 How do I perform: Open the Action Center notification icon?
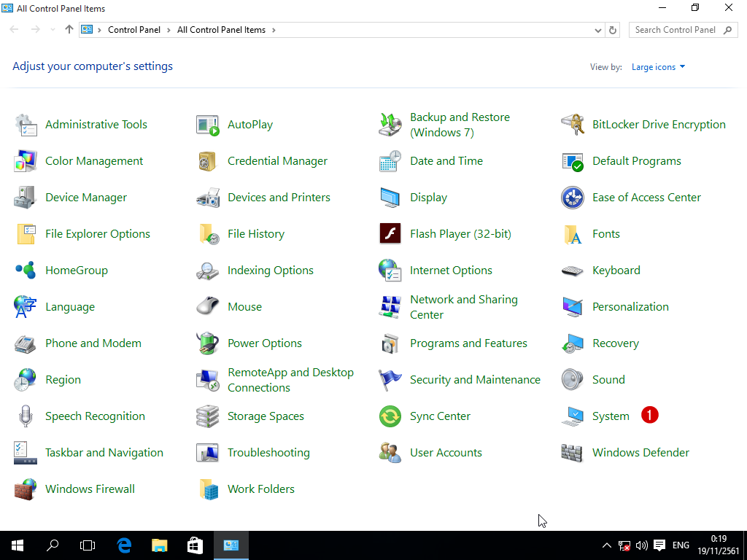point(659,545)
